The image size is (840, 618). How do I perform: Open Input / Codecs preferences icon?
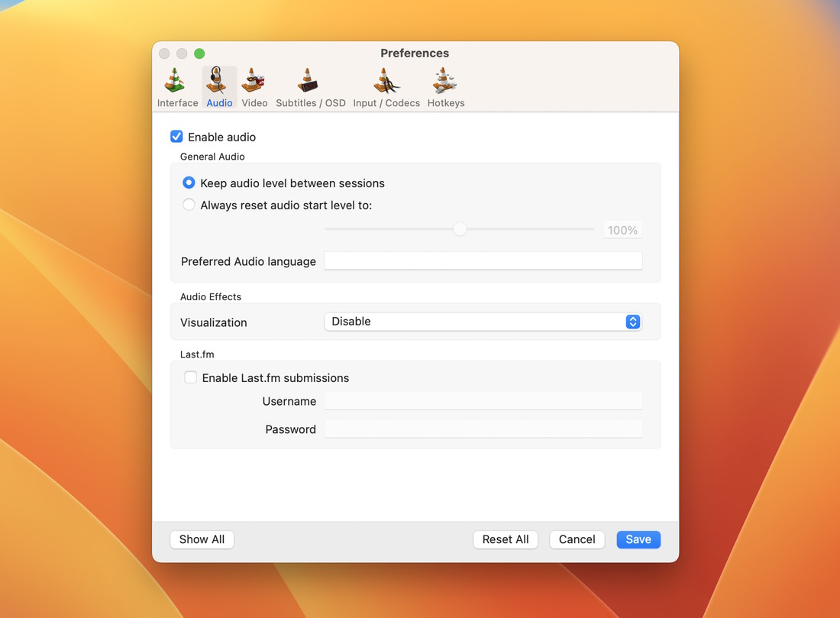point(386,81)
